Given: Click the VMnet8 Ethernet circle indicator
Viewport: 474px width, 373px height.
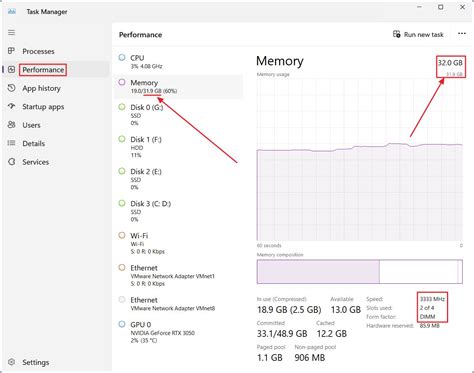Looking at the screenshot, I should point(122,299).
